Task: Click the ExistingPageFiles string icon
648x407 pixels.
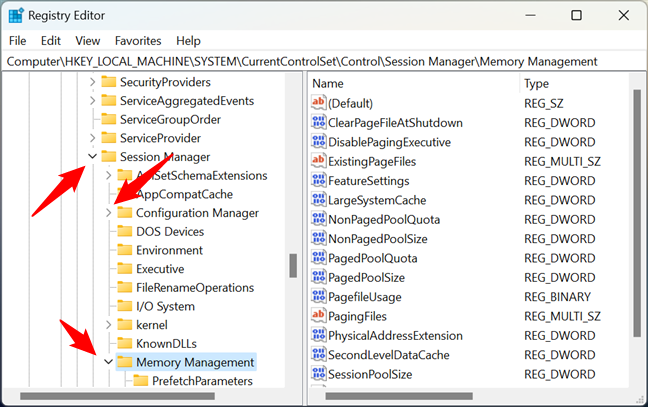Action: [x=318, y=161]
